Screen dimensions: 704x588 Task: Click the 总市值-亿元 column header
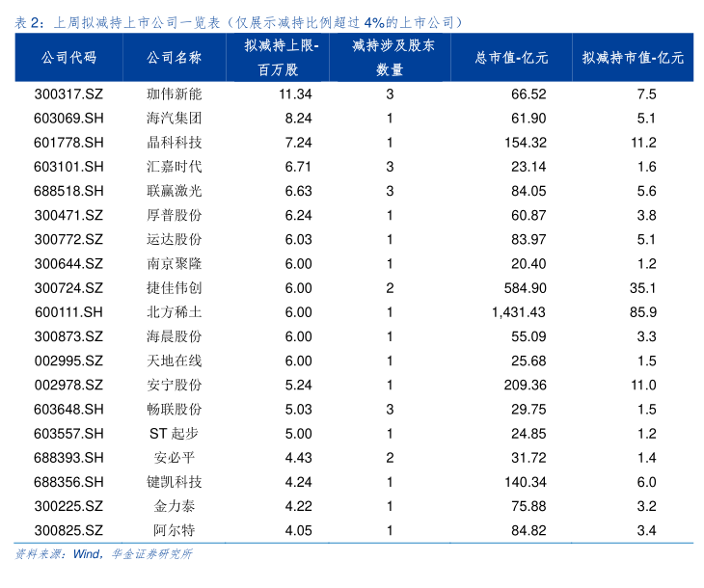(511, 58)
